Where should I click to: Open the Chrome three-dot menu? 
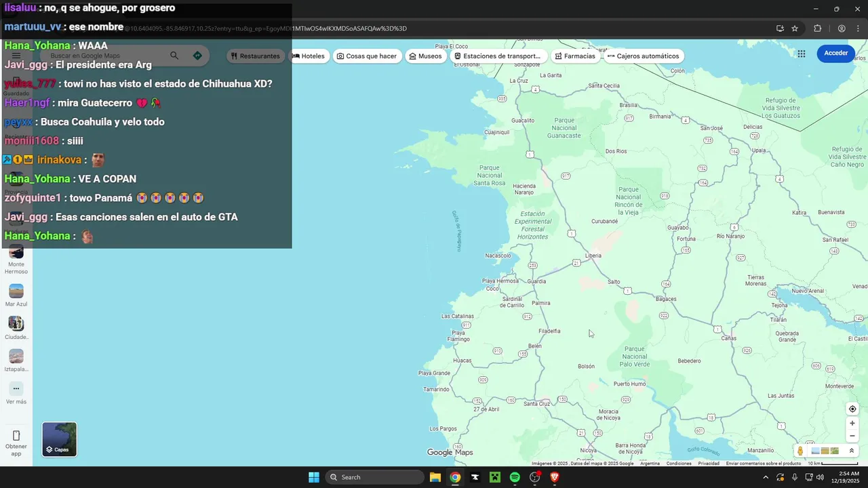858,28
